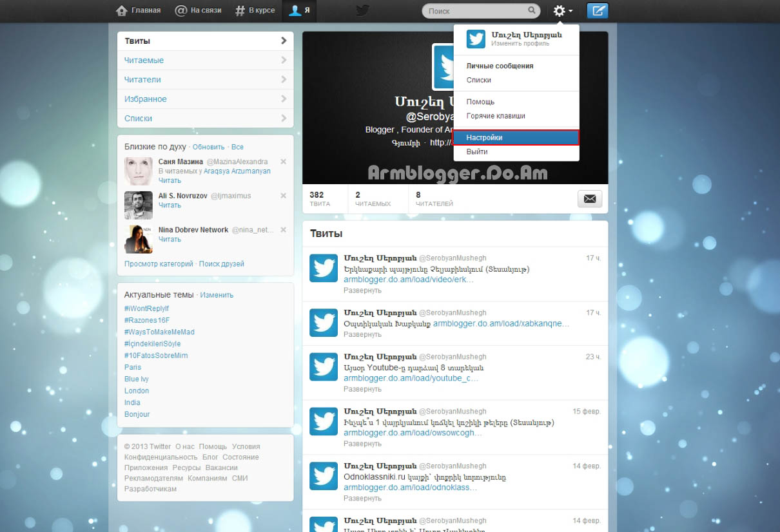Screen dimensions: 780x532
Task: Open Просмотр категорий link
Action: tap(159, 263)
